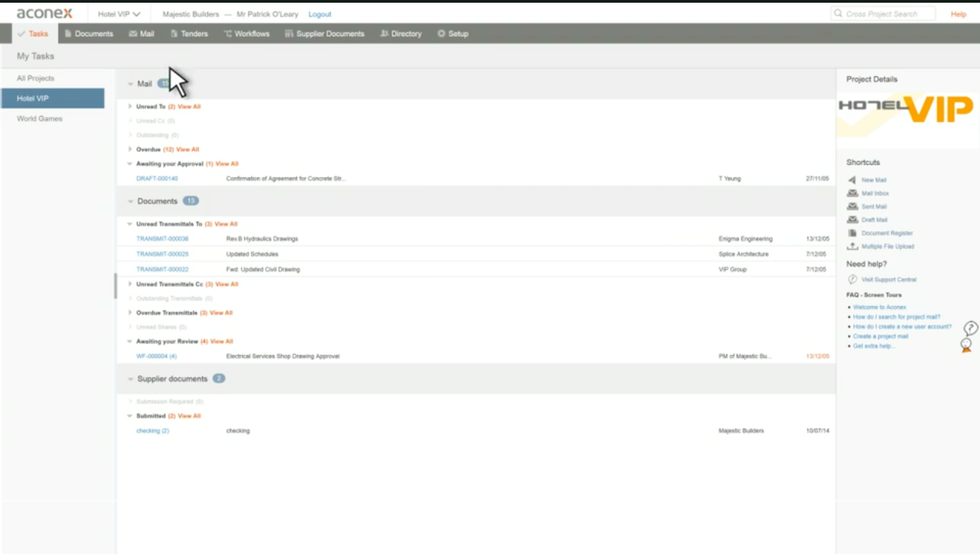Click the Get extra help link
Viewport: 980px width, 554px height.
pyautogui.click(x=874, y=346)
